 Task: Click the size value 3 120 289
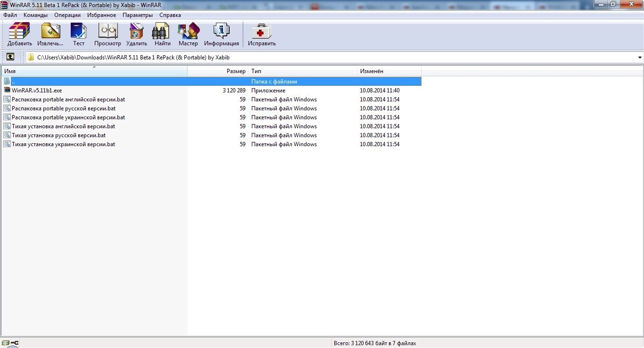(x=234, y=91)
